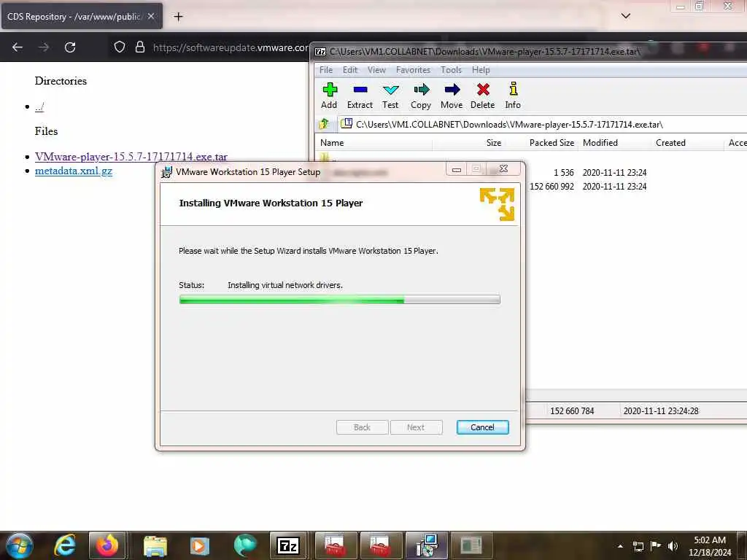Sort by Modified column header

pyautogui.click(x=614, y=143)
